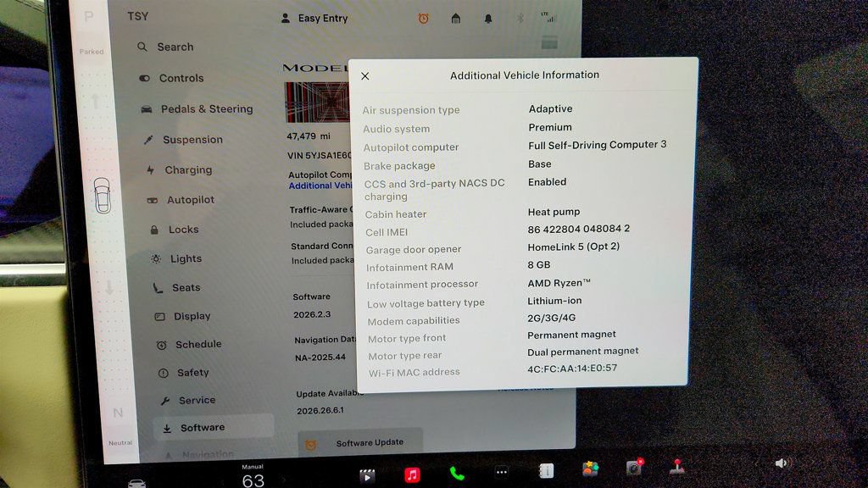The height and width of the screenshot is (488, 868).
Task: Open Charging settings
Action: pyautogui.click(x=180, y=169)
